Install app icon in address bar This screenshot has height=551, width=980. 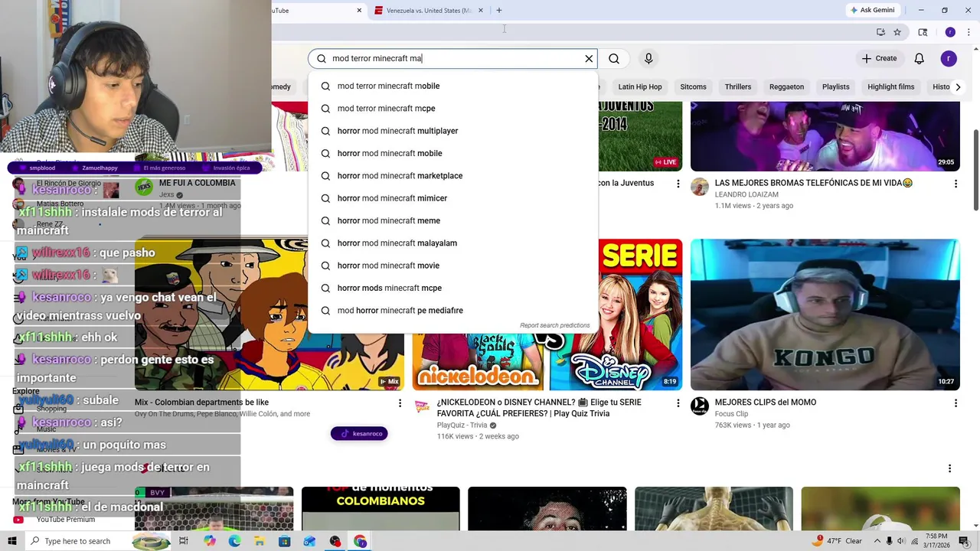coord(880,32)
